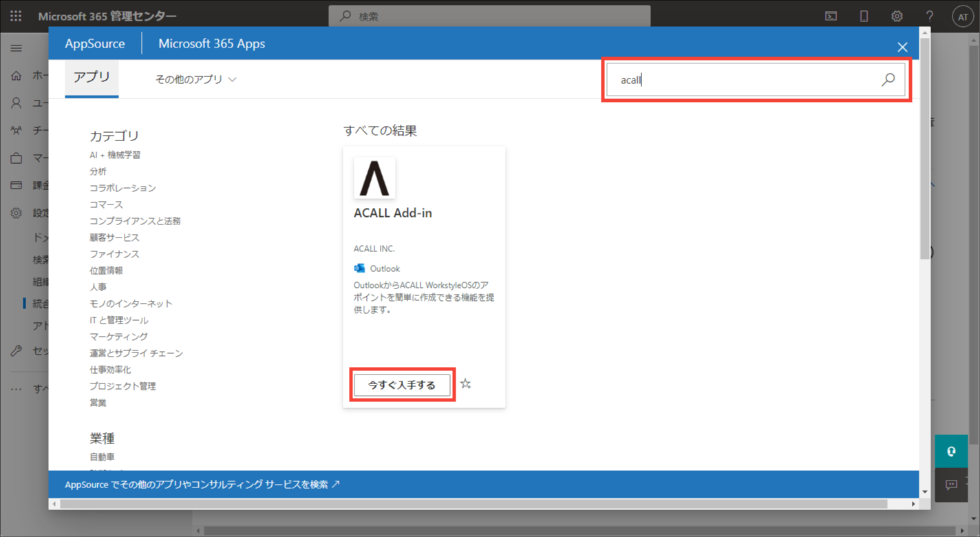Screen dimensions: 980x537
Task: Click the search magnifier in AppSource box
Action: [888, 80]
